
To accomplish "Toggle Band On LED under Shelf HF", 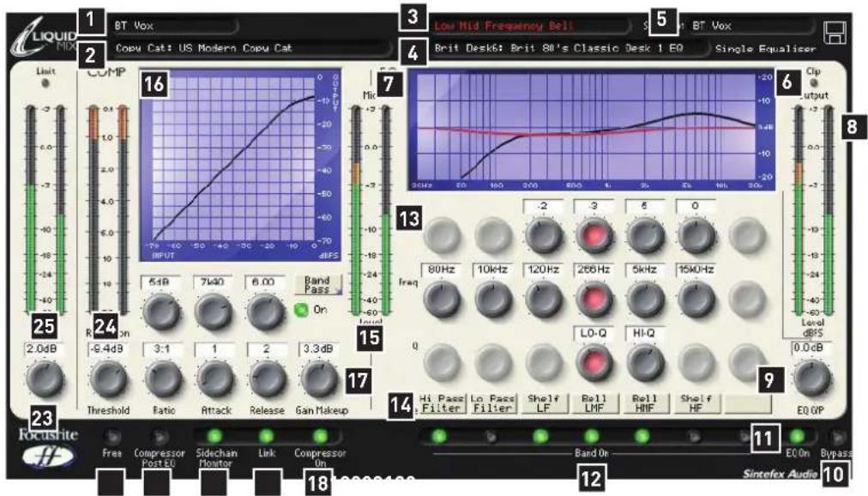I will click(694, 438).
